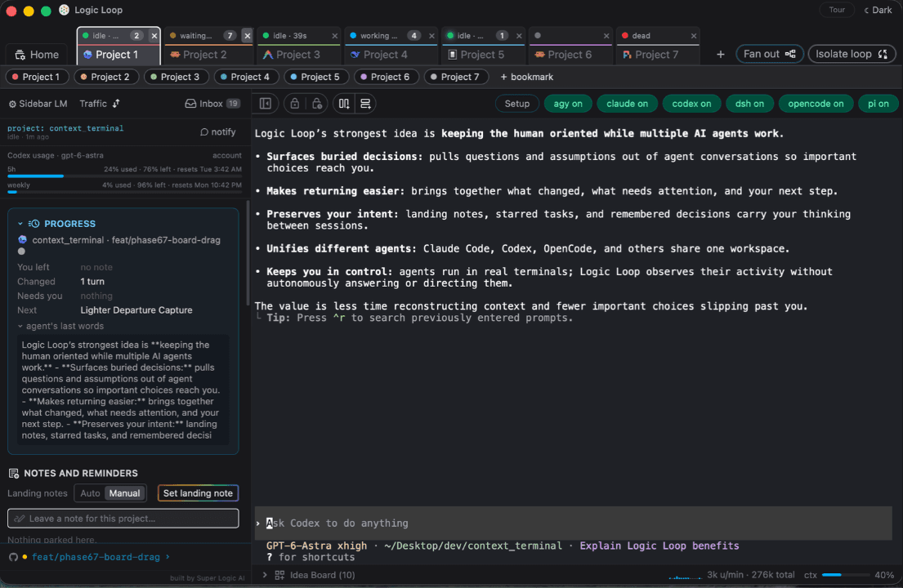
Task: Open the Project 3 bookmark pill
Action: point(176,77)
